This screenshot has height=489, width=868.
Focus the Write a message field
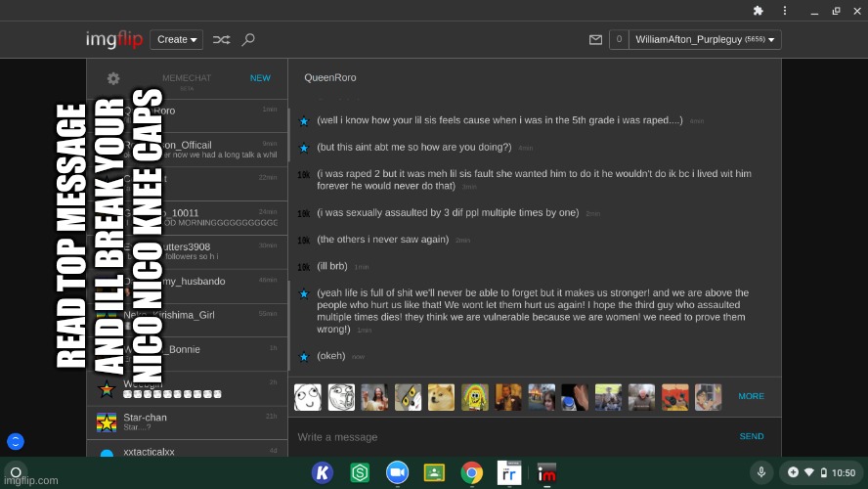508,436
